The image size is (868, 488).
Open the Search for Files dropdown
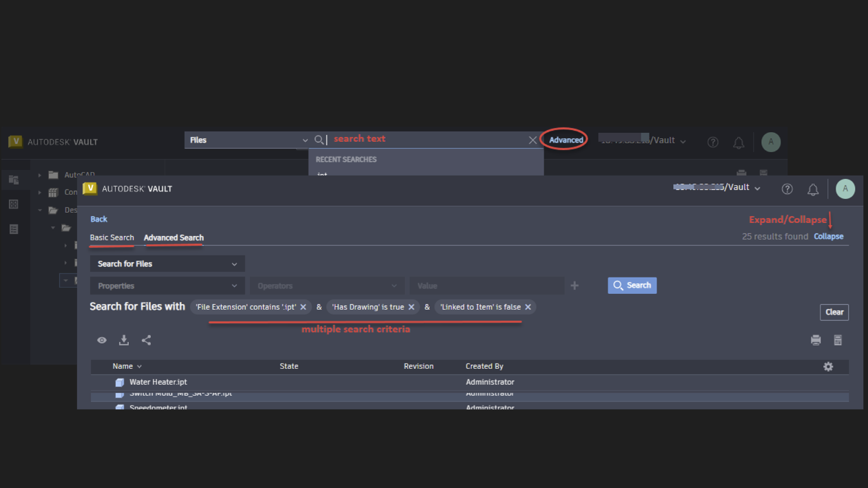(x=167, y=264)
